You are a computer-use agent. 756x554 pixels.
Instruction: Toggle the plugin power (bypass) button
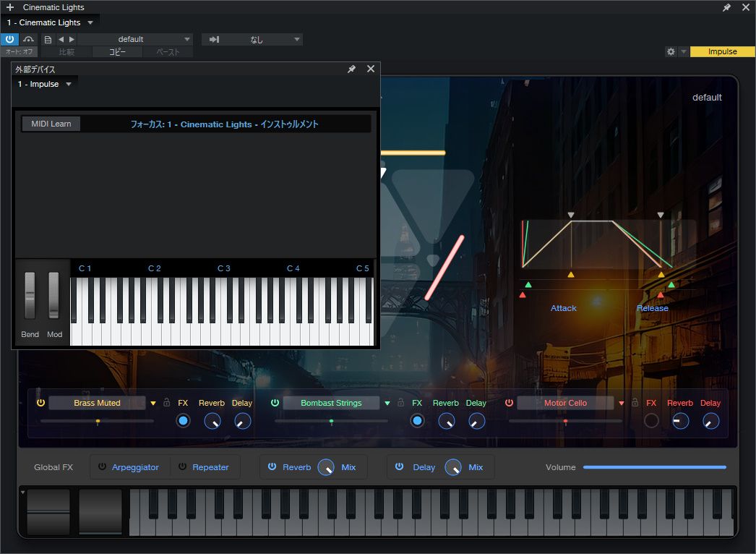coord(9,39)
